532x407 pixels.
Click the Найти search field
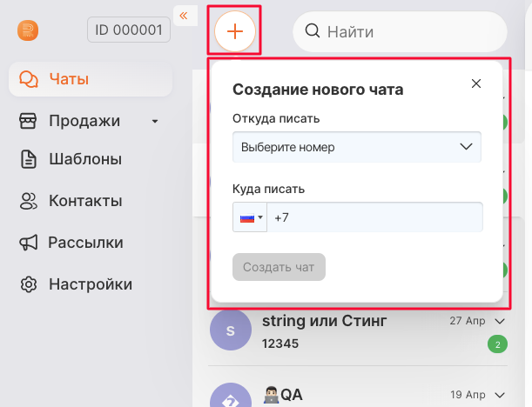tap(409, 32)
